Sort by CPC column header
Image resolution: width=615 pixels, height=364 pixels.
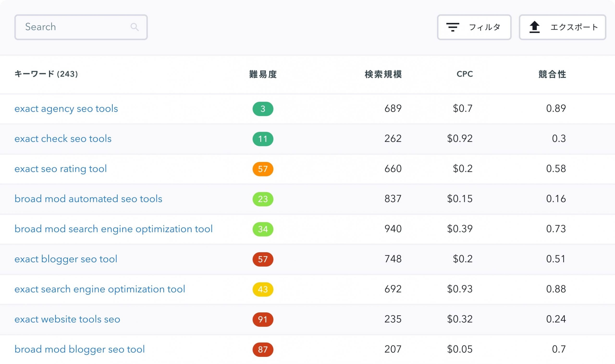tap(465, 74)
